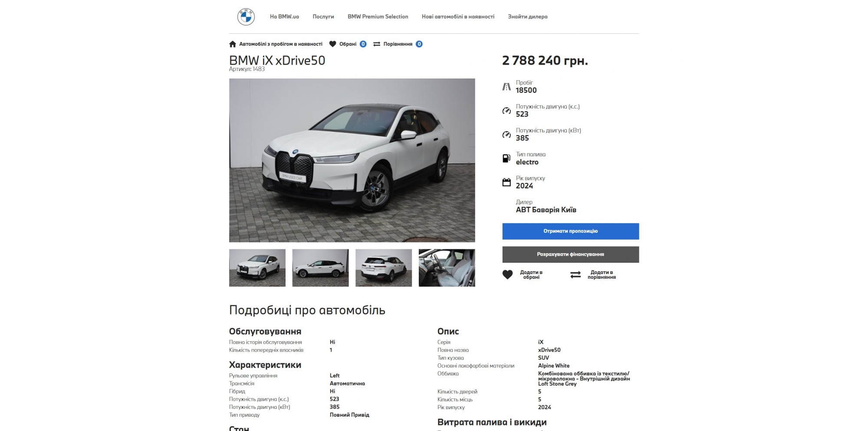Select the front-view car thumbnail
The image size is (868, 431).
(257, 268)
